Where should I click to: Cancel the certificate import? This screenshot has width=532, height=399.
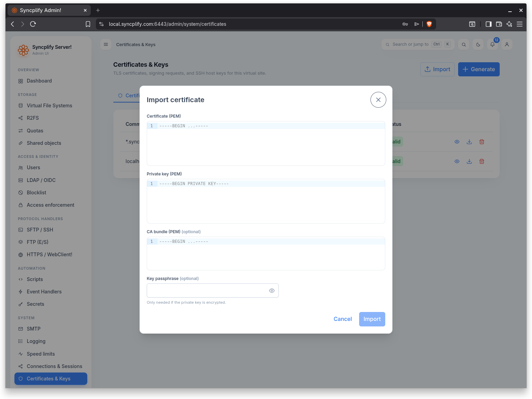click(343, 319)
